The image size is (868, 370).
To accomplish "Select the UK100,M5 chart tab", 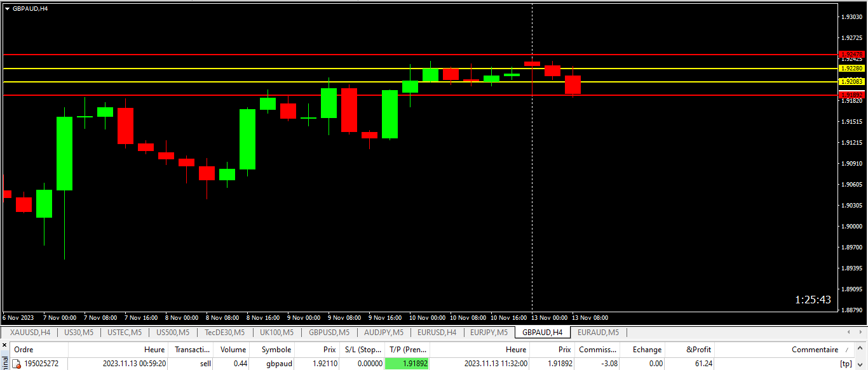I will tap(276, 332).
